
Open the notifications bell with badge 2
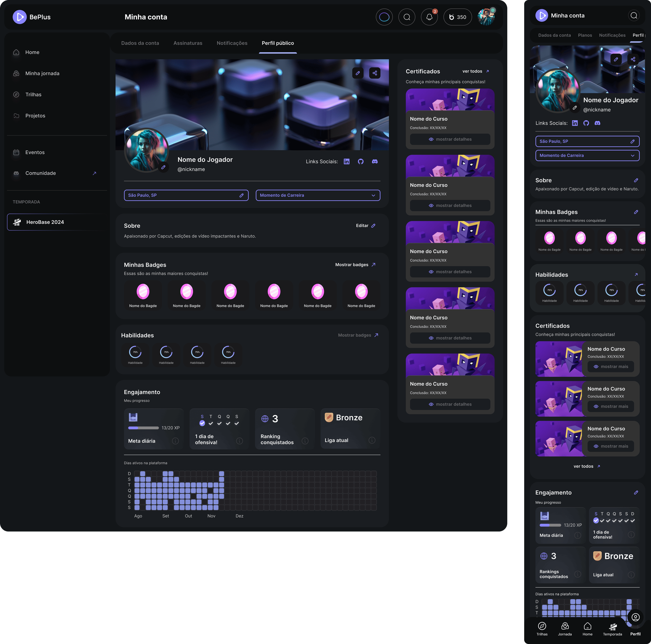click(x=429, y=17)
